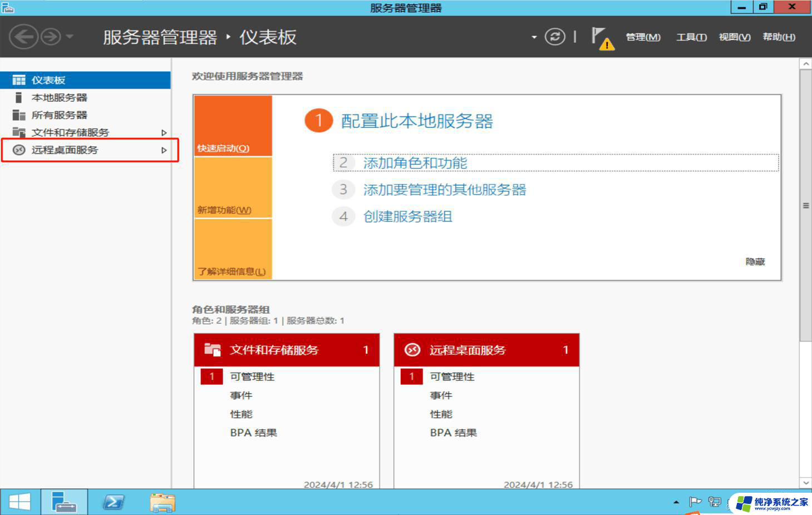Select 仪表板 in the sidebar
Viewport: 812px width, 515px height.
(x=85, y=80)
